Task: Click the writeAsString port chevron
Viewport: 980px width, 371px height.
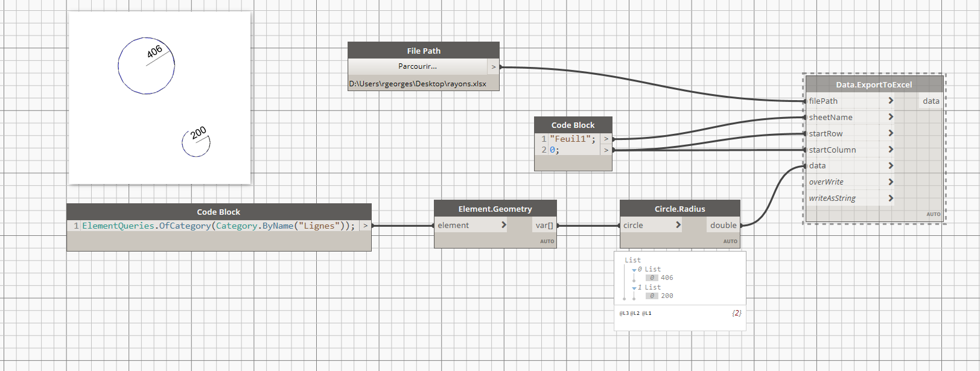Action: 891,198
